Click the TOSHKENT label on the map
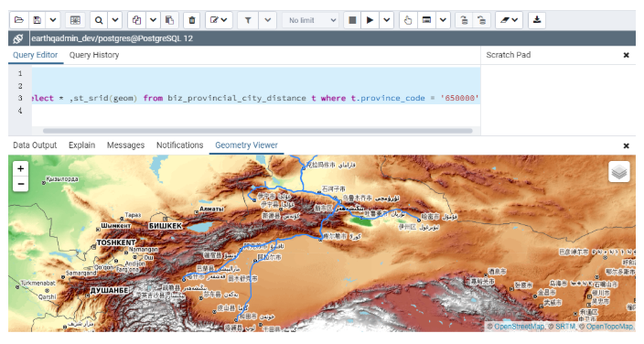 click(116, 242)
